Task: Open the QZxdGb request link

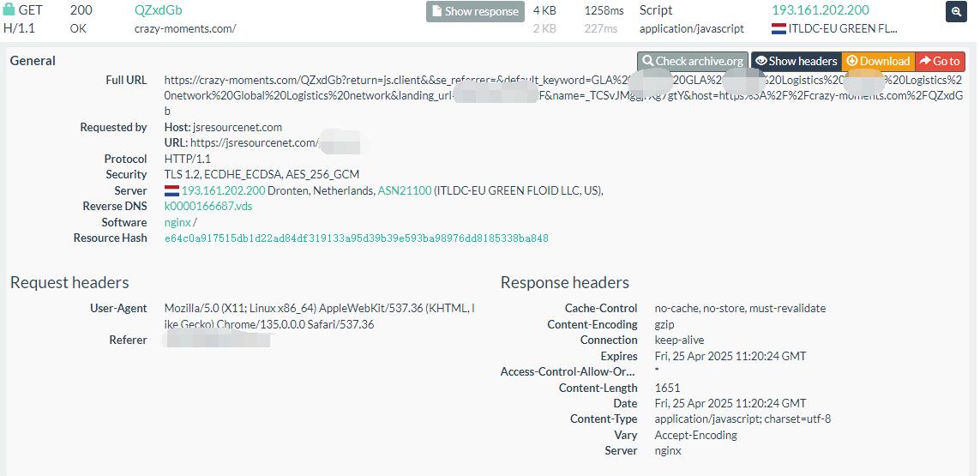Action: tap(158, 10)
